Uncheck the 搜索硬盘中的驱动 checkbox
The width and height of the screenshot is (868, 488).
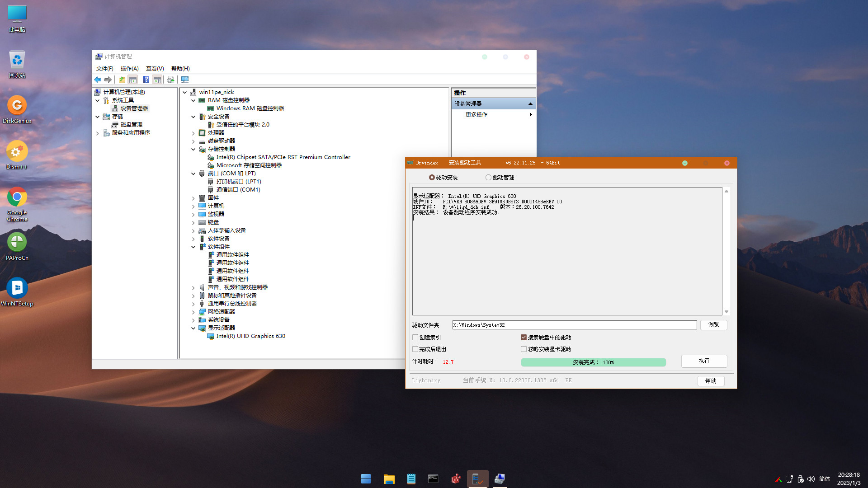pyautogui.click(x=524, y=338)
